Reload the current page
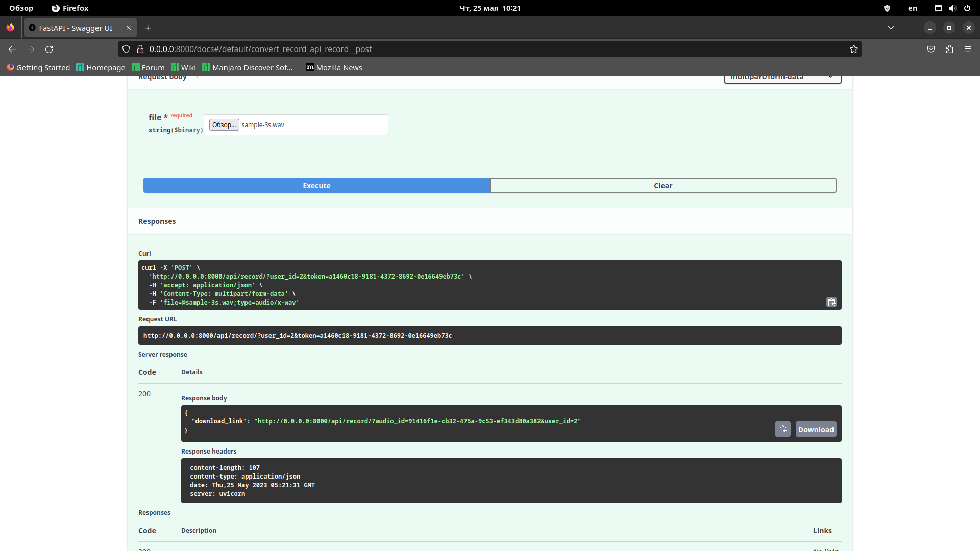The height and width of the screenshot is (551, 980). pyautogui.click(x=49, y=49)
